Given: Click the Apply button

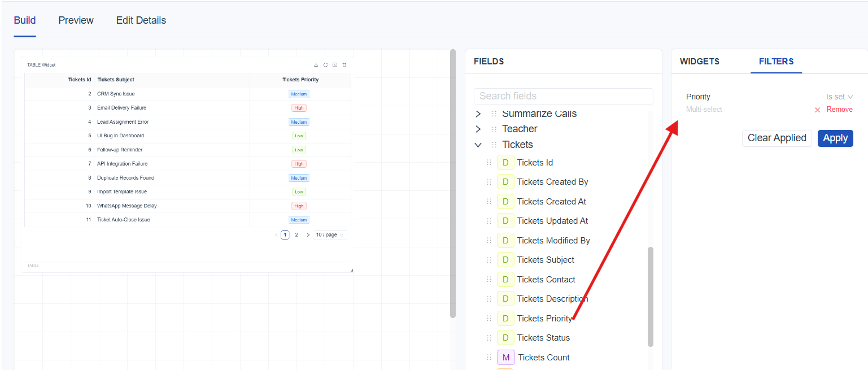Looking at the screenshot, I should (x=835, y=138).
